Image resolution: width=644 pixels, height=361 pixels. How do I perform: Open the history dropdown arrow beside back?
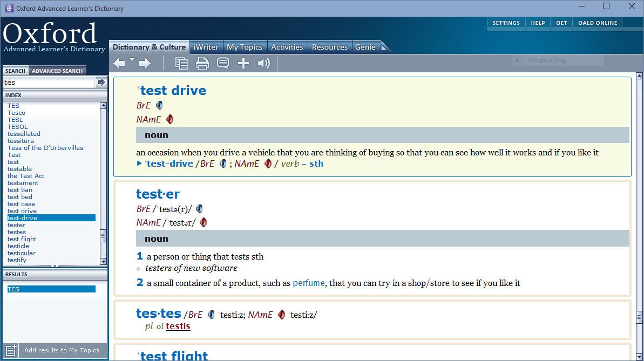click(x=132, y=59)
